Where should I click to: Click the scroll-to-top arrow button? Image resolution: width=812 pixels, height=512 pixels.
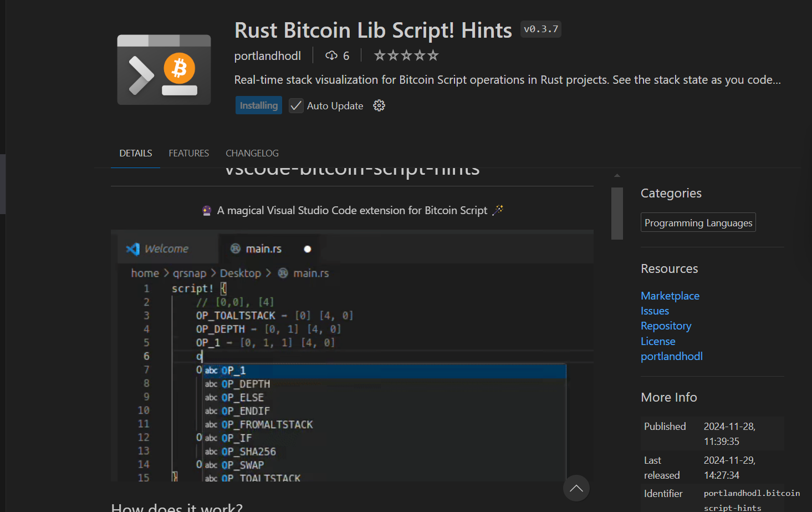576,488
